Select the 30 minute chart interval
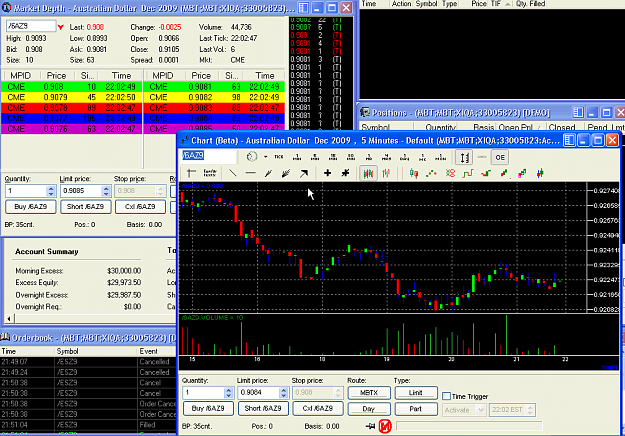This screenshot has width=625, height=436. click(351, 157)
